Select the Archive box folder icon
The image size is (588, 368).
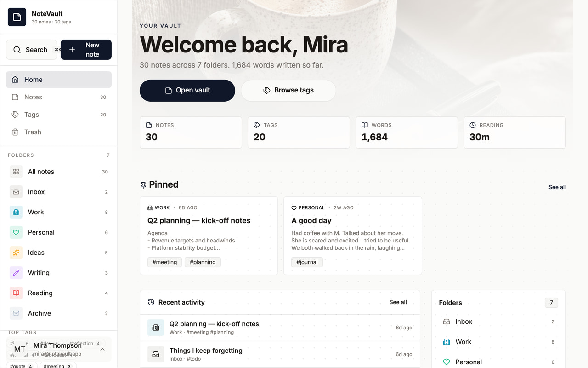coord(16,313)
